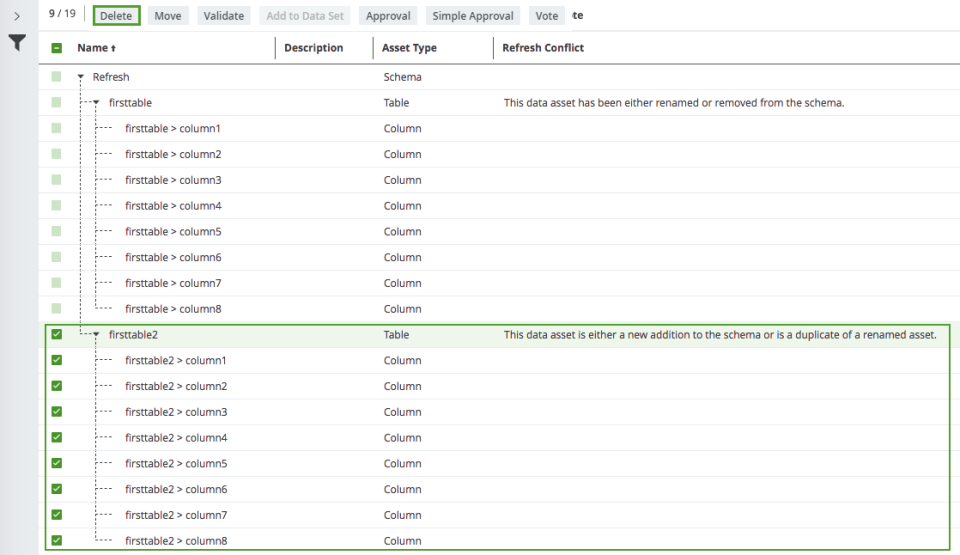Expand the collapsed left sidebar chevron
Image resolution: width=960 pixels, height=555 pixels.
(x=17, y=16)
